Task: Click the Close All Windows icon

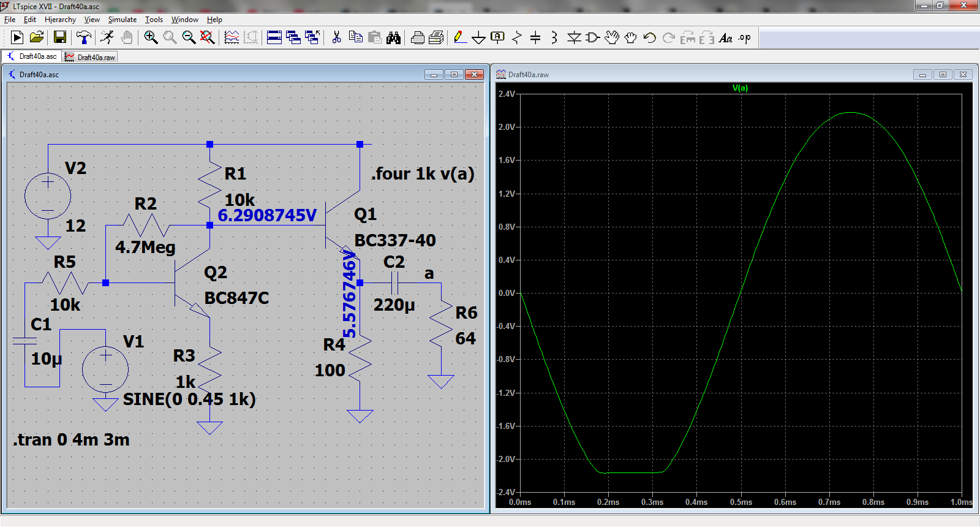Action: 312,38
